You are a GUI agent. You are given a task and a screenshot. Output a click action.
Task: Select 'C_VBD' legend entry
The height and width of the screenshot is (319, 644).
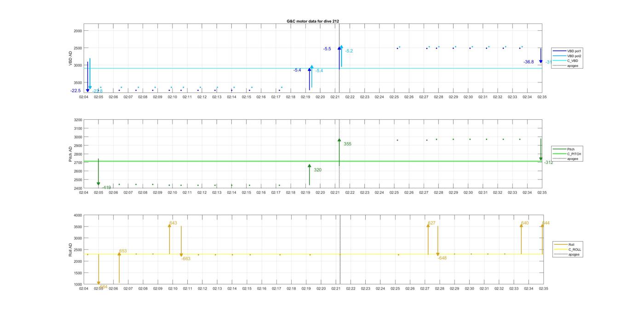tap(566, 61)
